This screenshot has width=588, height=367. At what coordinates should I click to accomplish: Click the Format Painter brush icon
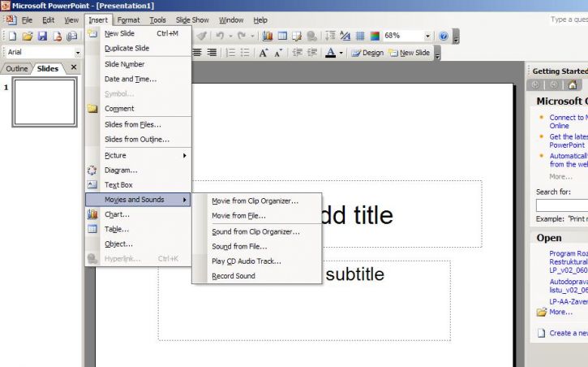pyautogui.click(x=202, y=36)
